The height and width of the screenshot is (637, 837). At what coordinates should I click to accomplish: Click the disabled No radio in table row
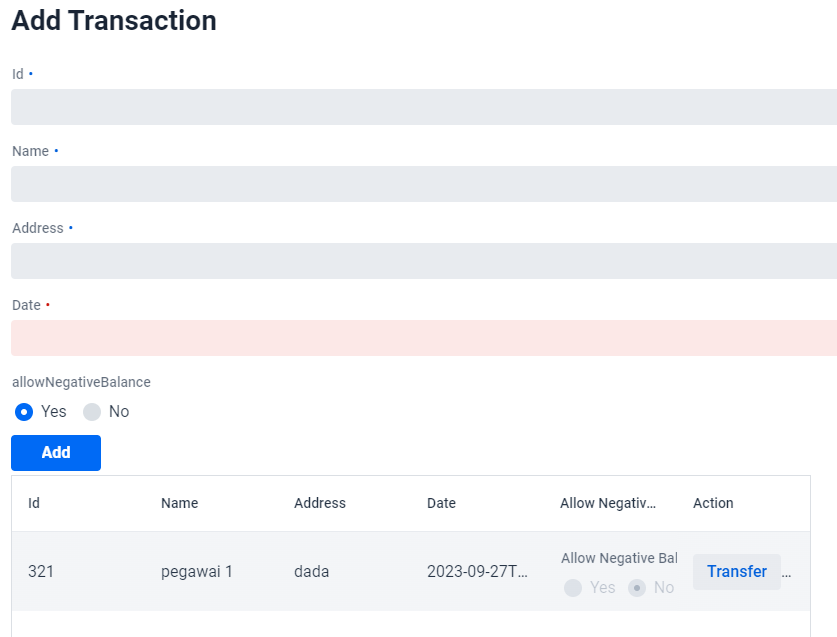(637, 588)
